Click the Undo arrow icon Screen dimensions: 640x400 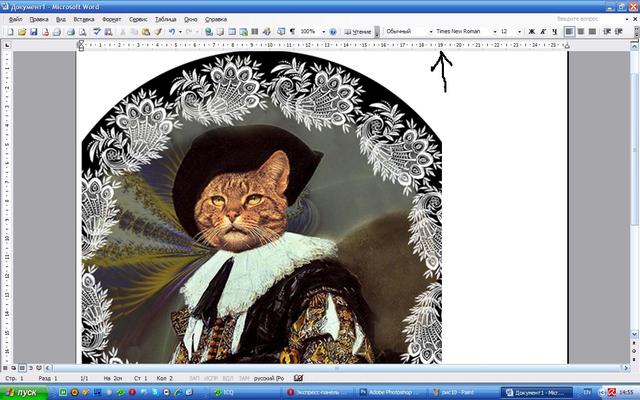click(172, 32)
